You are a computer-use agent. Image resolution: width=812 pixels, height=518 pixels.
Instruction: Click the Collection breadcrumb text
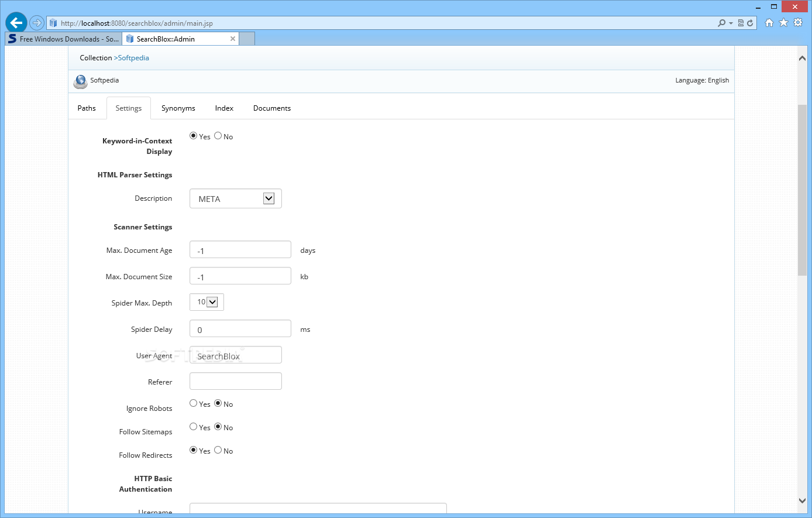[96, 58]
